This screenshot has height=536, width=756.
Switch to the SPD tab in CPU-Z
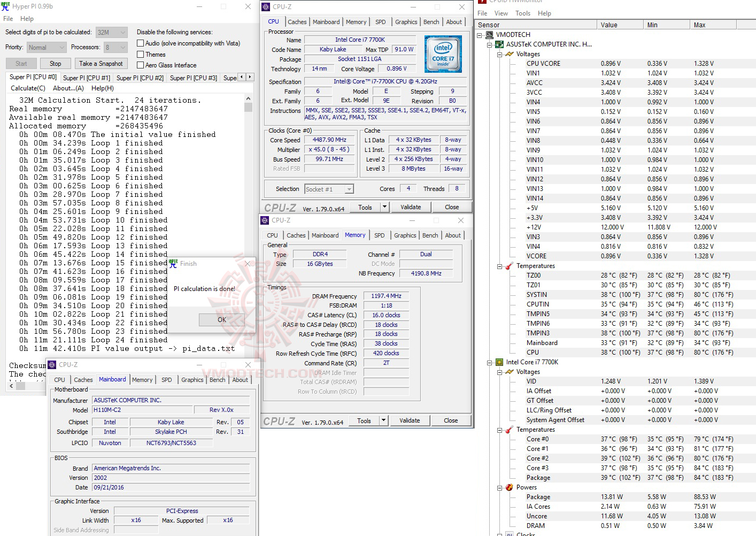tap(381, 21)
